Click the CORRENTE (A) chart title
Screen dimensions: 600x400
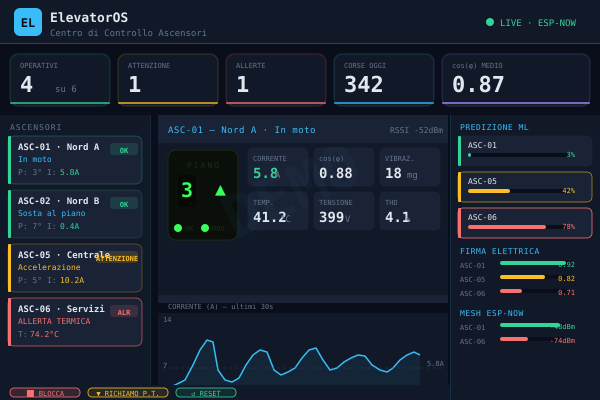tap(220, 307)
